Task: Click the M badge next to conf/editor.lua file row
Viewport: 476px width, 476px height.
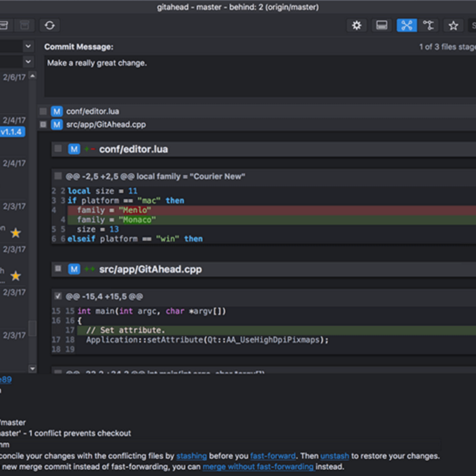Action: point(57,111)
